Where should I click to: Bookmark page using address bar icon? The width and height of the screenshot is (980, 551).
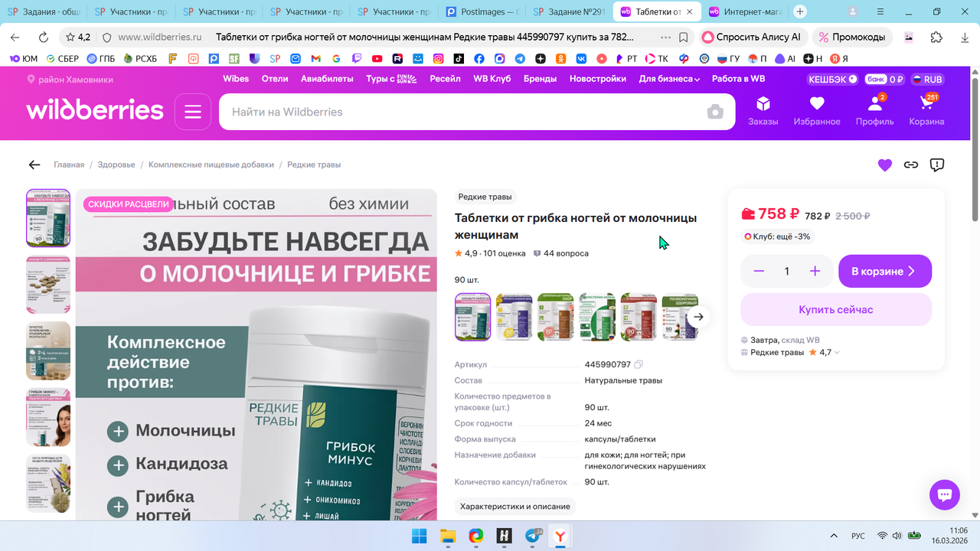click(x=684, y=37)
